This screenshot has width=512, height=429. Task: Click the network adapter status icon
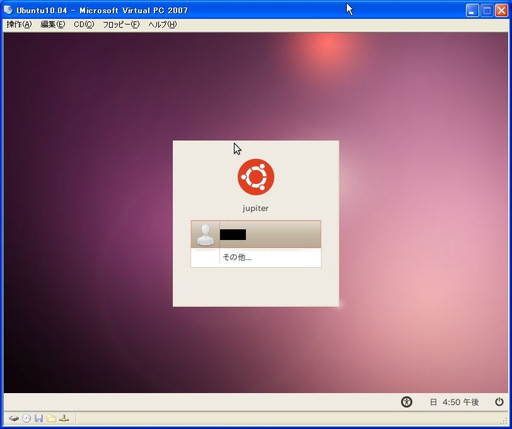click(x=64, y=418)
